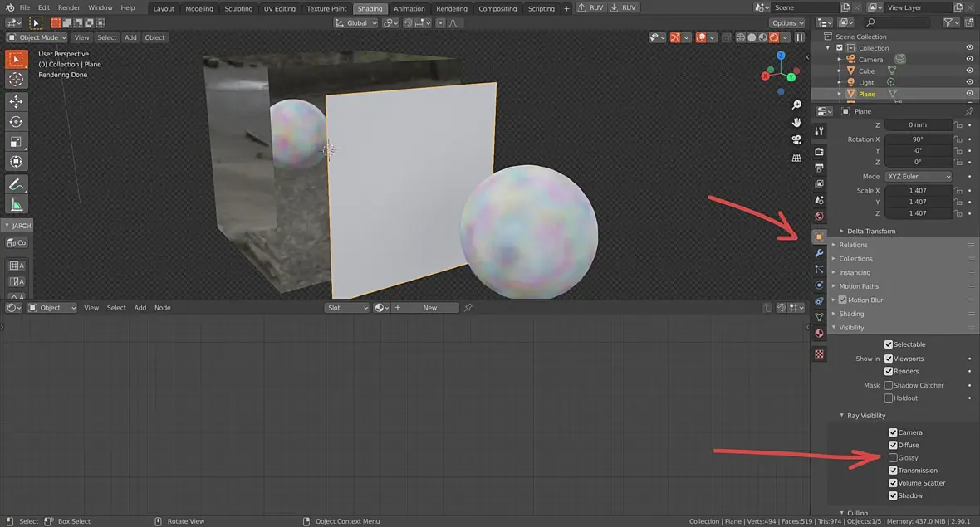Click the camera view icon in viewport

tap(796, 139)
